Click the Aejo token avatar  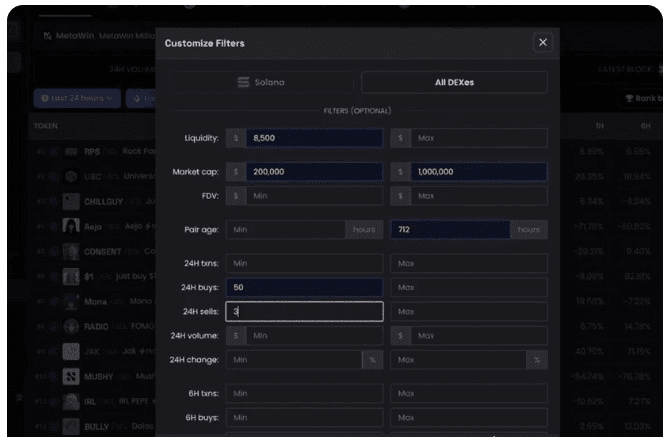(x=71, y=226)
